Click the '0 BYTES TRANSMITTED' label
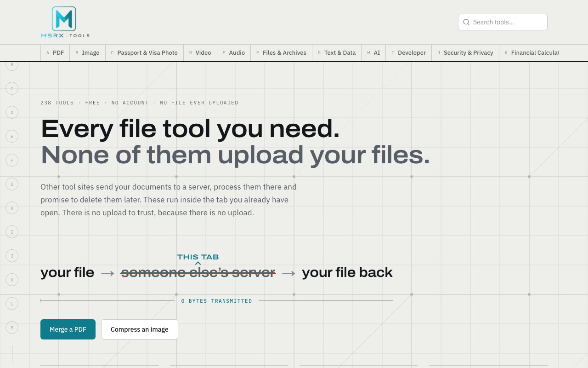This screenshot has height=368, width=588. [217, 301]
